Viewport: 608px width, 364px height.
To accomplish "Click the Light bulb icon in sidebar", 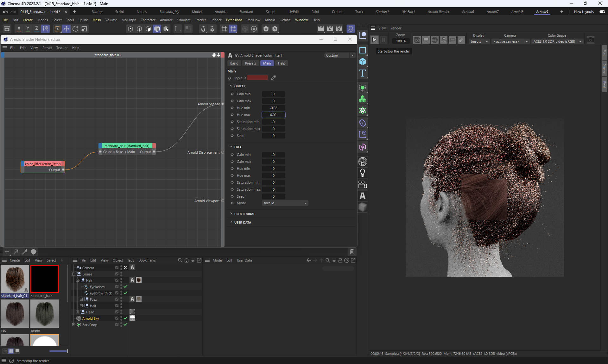I will click(363, 173).
